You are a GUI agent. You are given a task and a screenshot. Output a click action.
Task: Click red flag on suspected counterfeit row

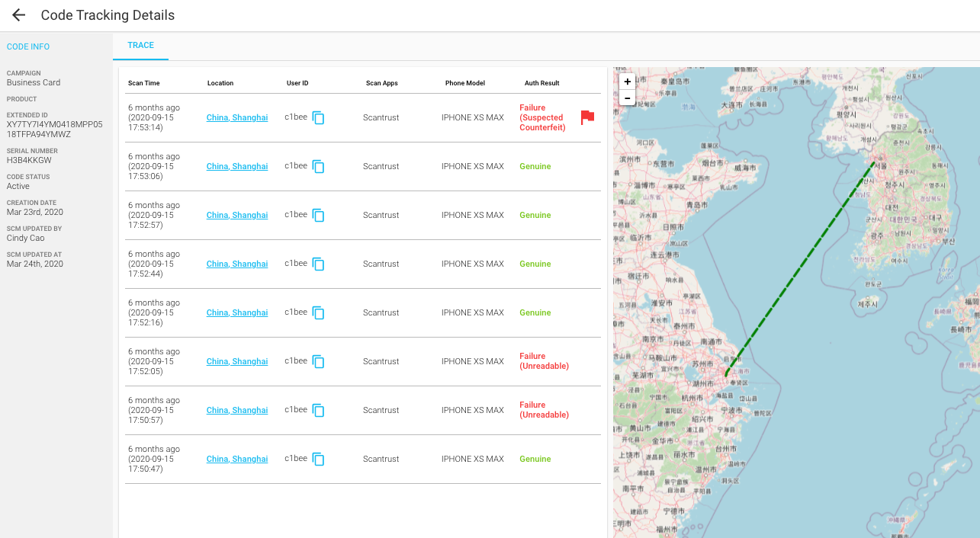pos(587,117)
